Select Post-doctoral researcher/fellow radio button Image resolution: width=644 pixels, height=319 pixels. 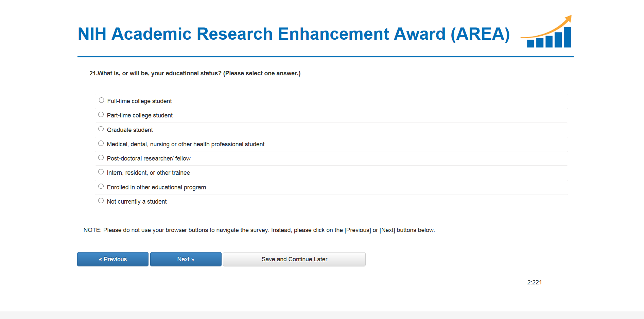coord(101,157)
